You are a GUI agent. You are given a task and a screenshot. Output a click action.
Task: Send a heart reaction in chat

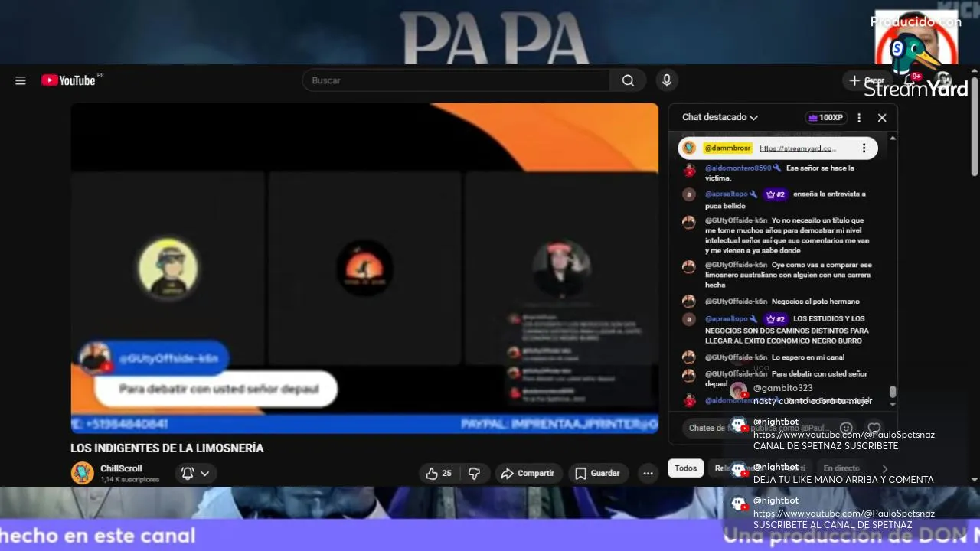pos(874,429)
